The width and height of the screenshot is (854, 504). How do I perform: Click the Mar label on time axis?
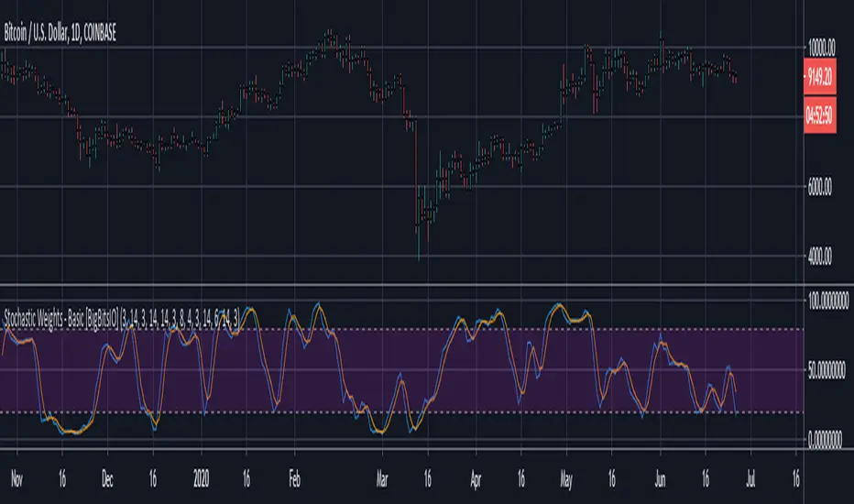click(382, 479)
